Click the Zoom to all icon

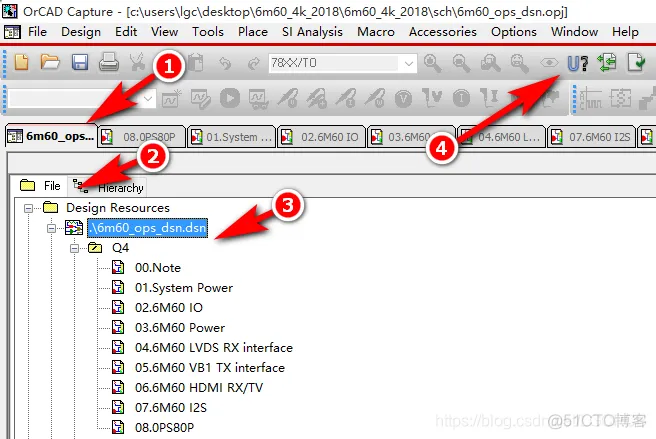coord(519,63)
